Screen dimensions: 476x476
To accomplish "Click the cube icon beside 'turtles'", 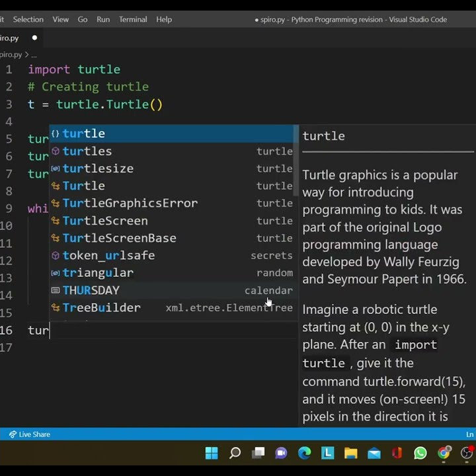I will [x=56, y=151].
